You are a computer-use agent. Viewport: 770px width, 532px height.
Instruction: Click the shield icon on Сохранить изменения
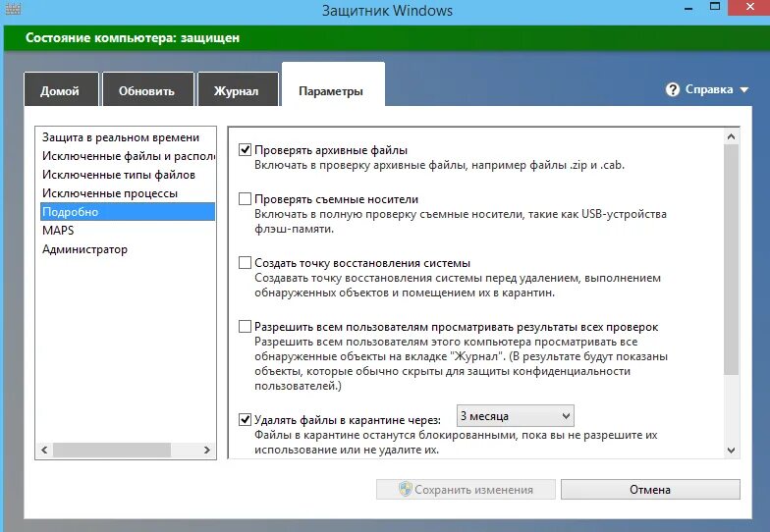(x=405, y=489)
